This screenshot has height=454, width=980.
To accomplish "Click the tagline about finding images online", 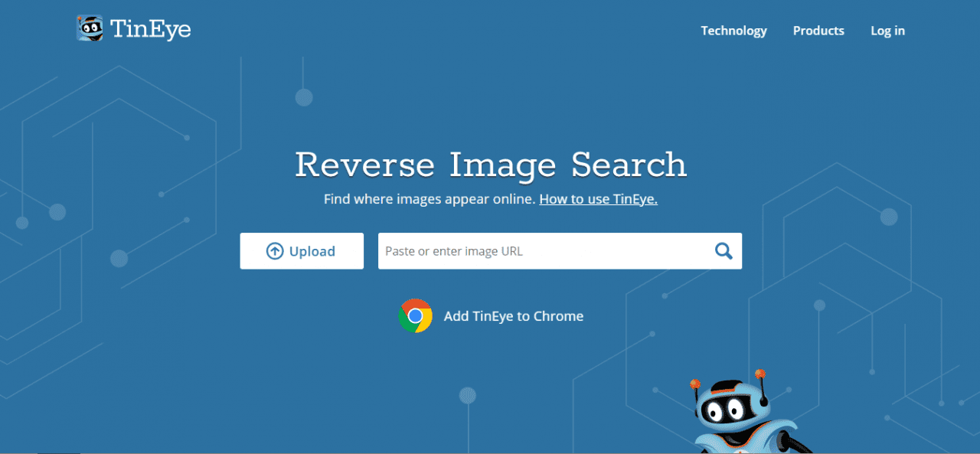I will coord(429,198).
